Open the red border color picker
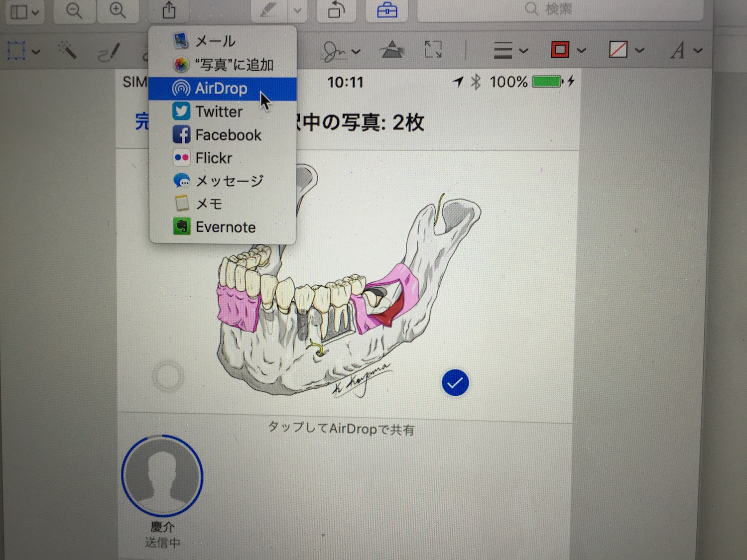Screen dimensions: 747x560 click(x=568, y=50)
